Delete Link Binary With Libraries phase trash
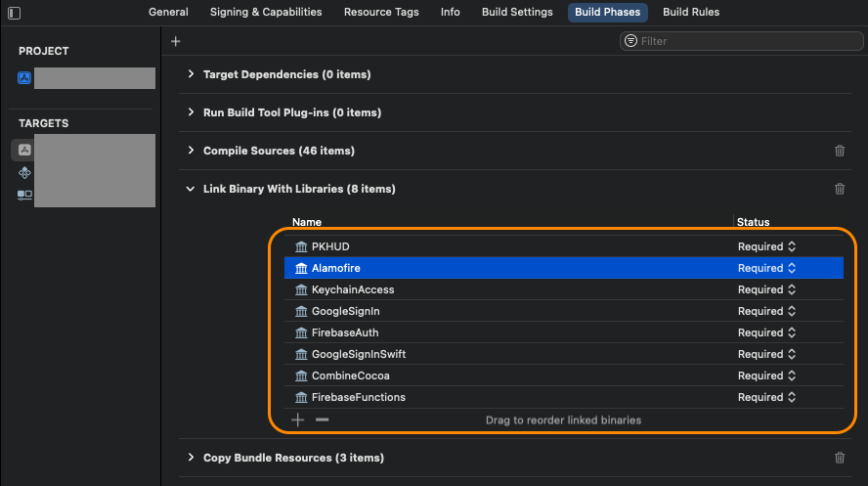 (840, 189)
